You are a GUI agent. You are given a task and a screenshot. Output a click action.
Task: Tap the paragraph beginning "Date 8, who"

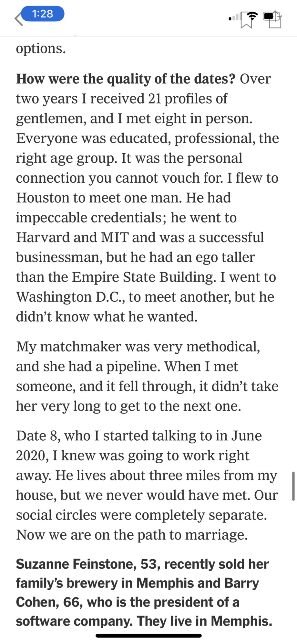pos(147,485)
